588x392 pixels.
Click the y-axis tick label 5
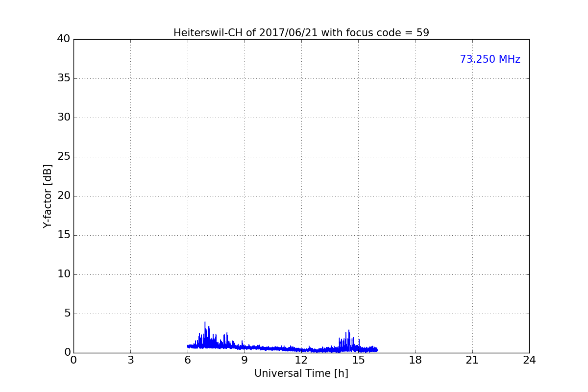click(67, 314)
